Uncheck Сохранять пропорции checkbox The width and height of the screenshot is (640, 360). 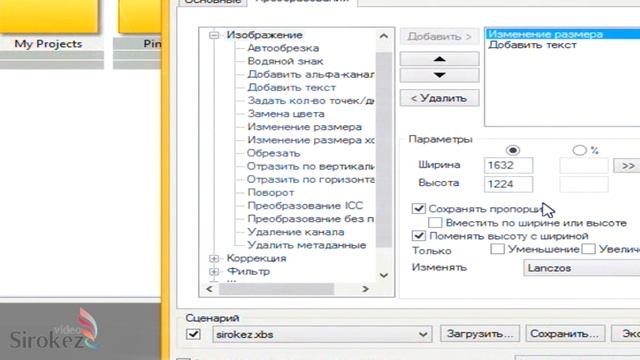click(x=418, y=209)
